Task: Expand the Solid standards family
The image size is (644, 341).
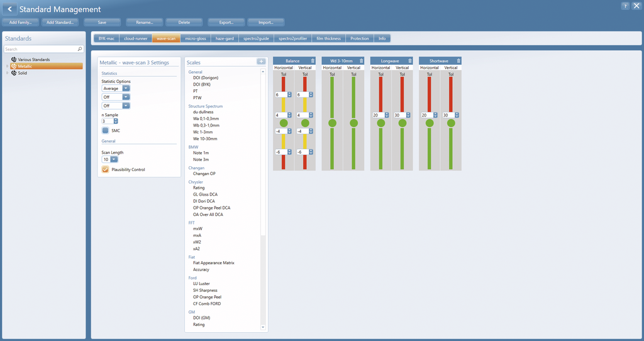Action: [x=7, y=73]
